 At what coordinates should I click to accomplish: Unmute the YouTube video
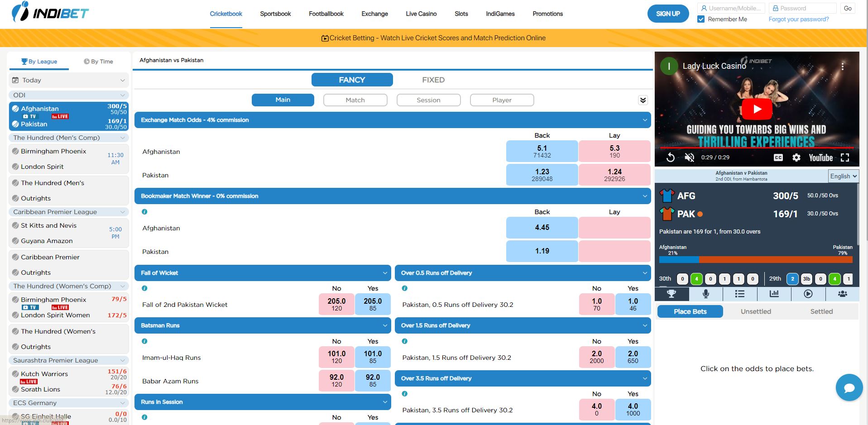coord(689,158)
